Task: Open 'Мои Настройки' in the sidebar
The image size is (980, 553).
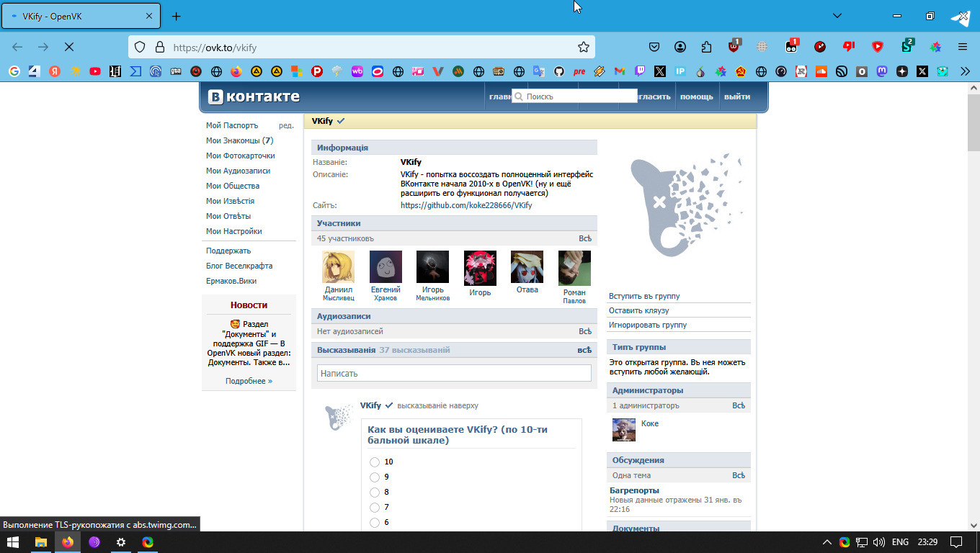Action: 233,231
